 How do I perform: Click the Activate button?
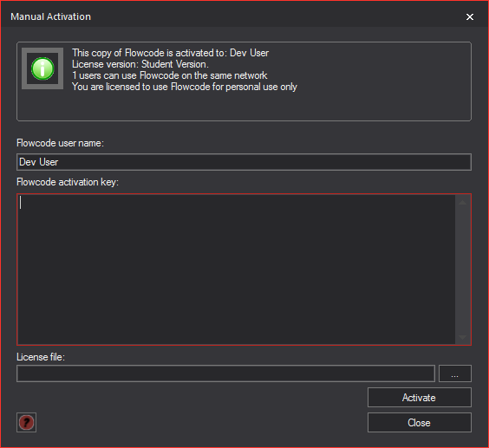coord(420,398)
